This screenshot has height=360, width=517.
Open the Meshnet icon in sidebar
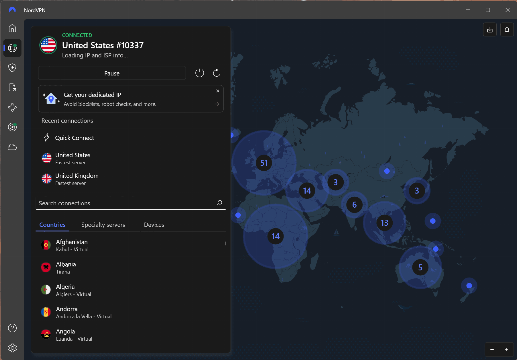[12, 107]
